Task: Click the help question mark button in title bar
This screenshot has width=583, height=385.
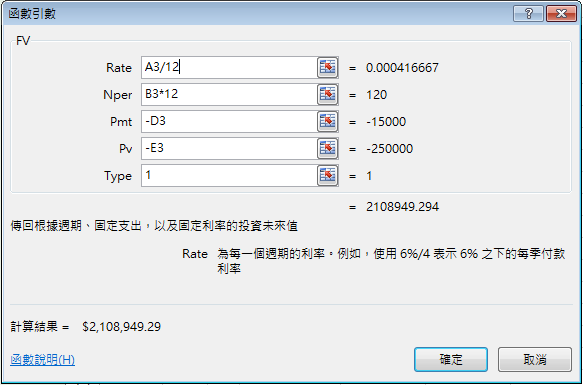Action: (x=528, y=14)
